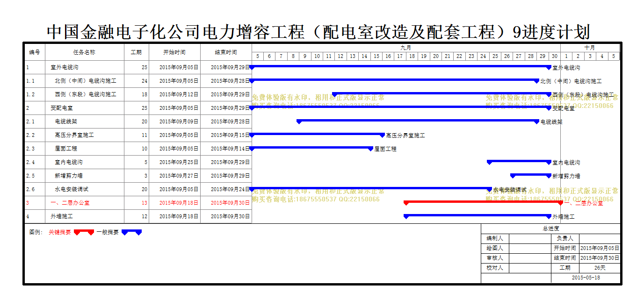This screenshot has height=307, width=644.
Task: Click the 校对人 label
Action: [495, 268]
